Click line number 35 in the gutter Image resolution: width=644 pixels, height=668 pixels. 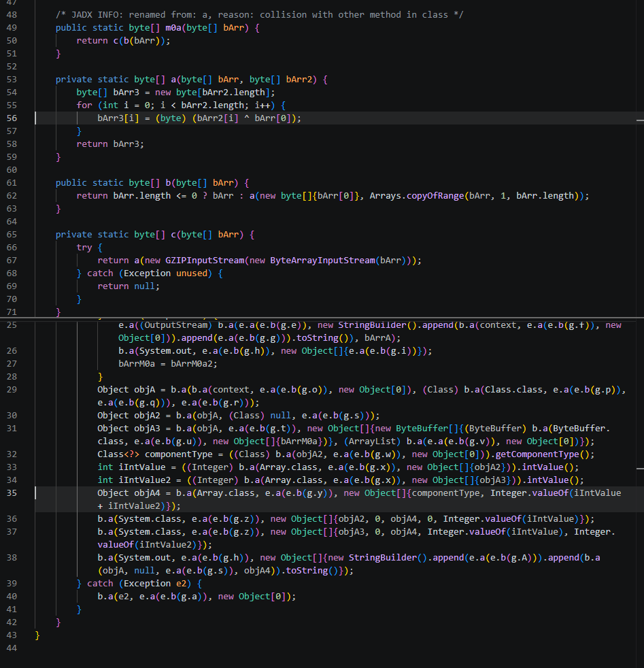pyautogui.click(x=12, y=493)
